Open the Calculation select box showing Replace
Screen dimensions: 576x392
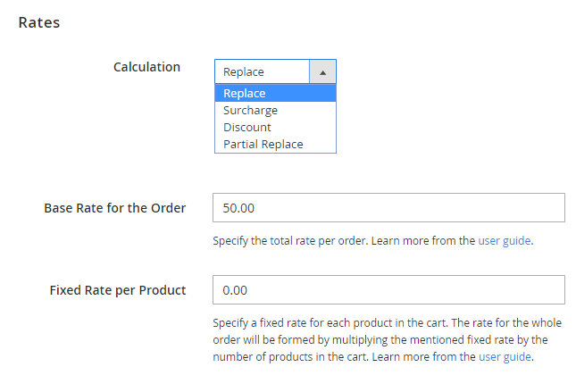(x=262, y=72)
